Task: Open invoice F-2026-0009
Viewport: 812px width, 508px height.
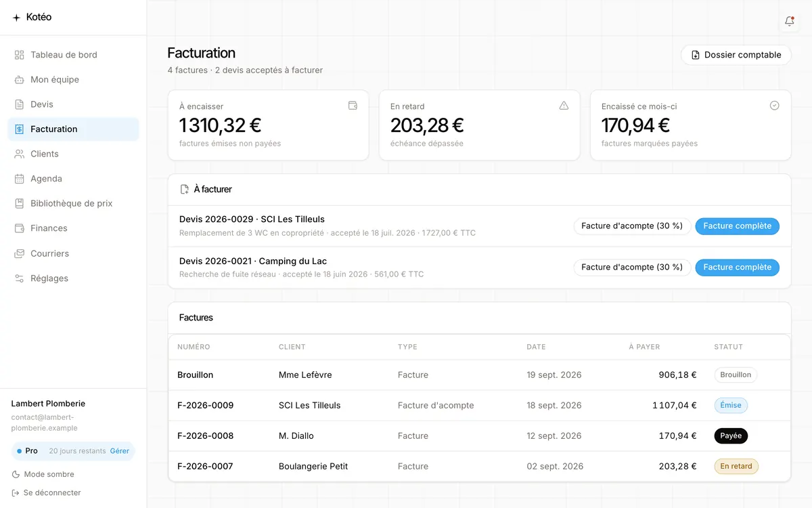Action: 205,406
